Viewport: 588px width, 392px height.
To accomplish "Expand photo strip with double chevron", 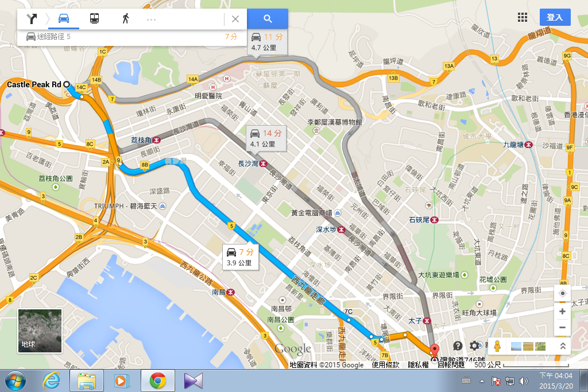I will pyautogui.click(x=563, y=346).
